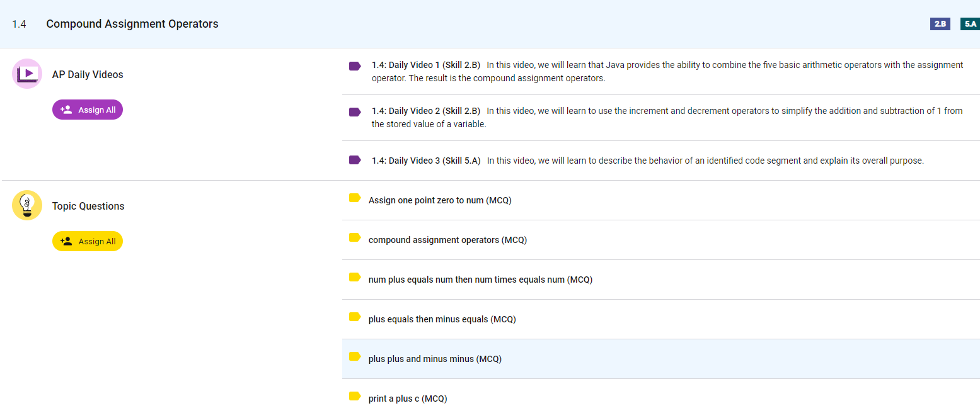Open 1.4 Daily Video 3 (Skill 5.A)

(x=425, y=161)
